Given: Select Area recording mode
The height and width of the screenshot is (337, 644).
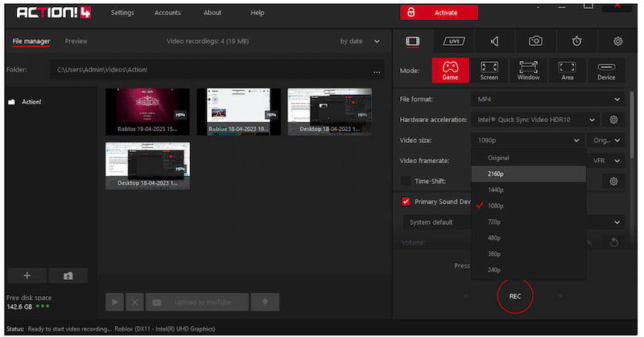Looking at the screenshot, I should (x=568, y=71).
